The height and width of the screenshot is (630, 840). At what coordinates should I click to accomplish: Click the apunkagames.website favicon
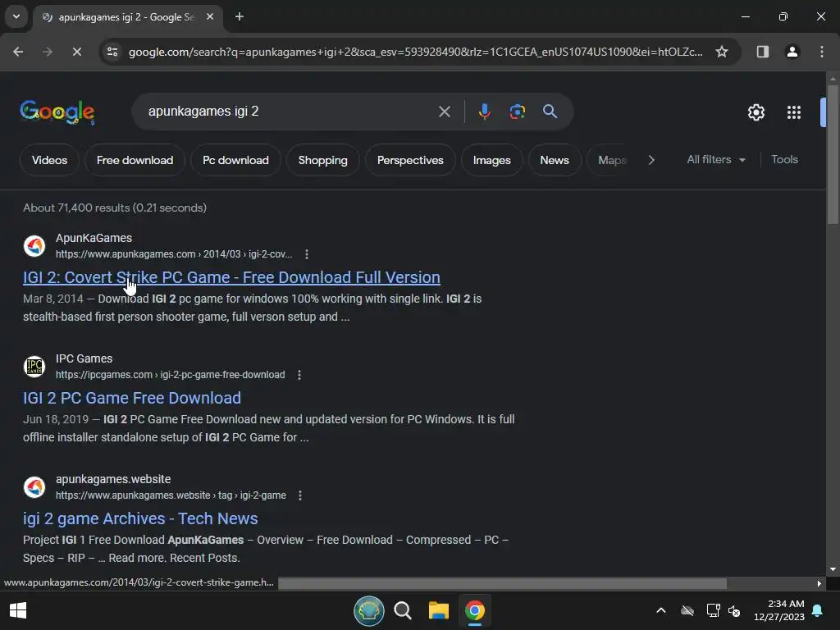tap(34, 487)
